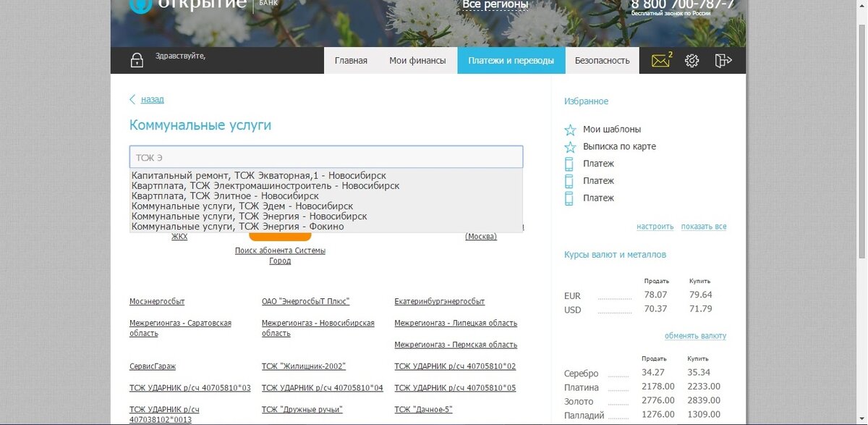Open Межрегионгаз - Новосибирская область link

click(318, 328)
